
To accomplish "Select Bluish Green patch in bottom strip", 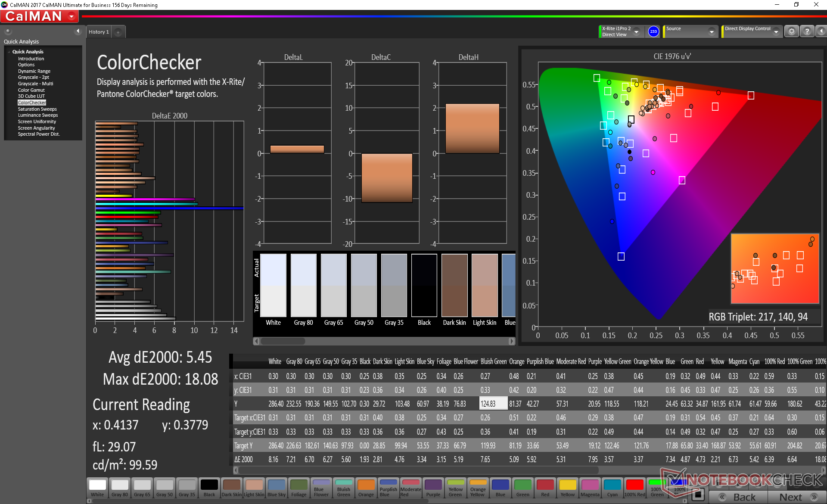I will point(344,488).
